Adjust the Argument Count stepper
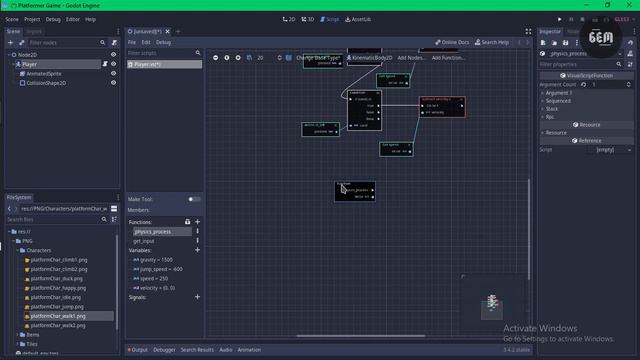This screenshot has width=640, height=360. (x=629, y=84)
